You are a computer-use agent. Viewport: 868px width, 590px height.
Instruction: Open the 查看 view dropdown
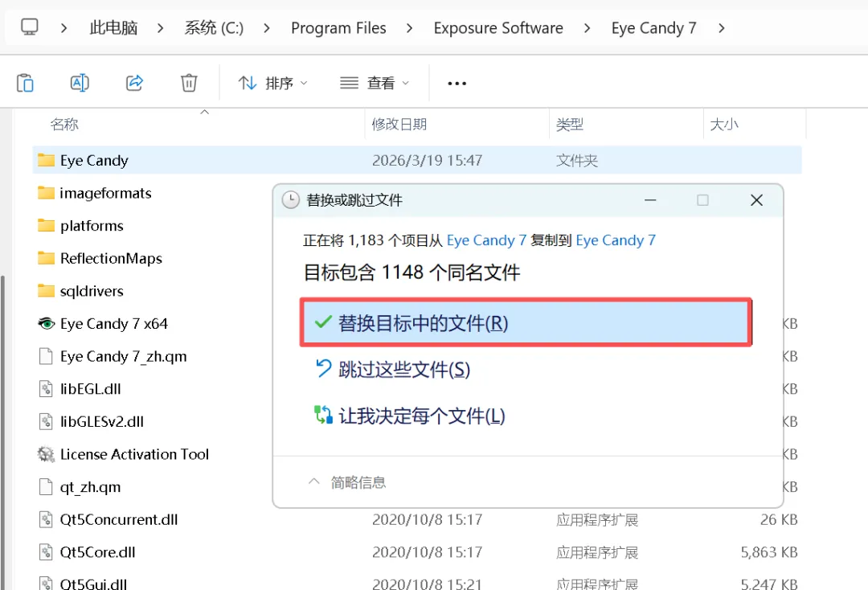[375, 83]
